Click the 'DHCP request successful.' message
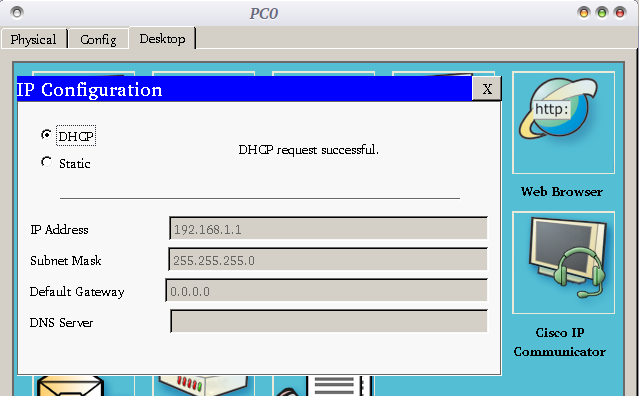 [x=308, y=150]
